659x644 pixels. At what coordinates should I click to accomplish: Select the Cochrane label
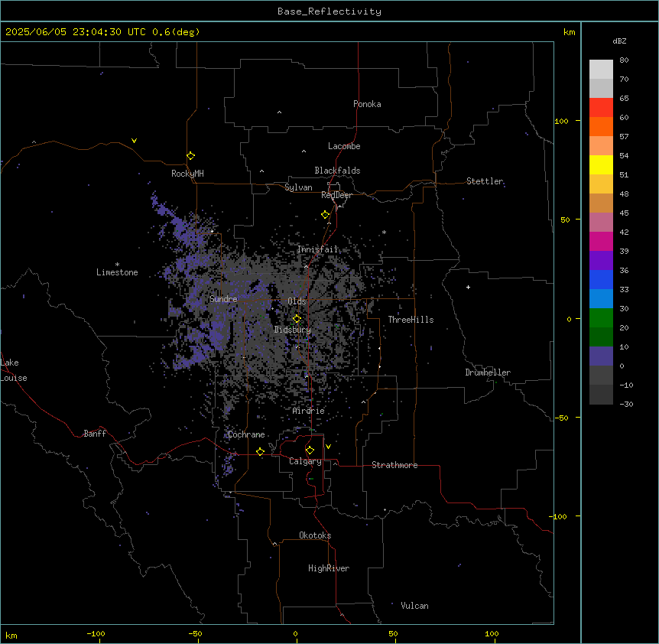(246, 434)
